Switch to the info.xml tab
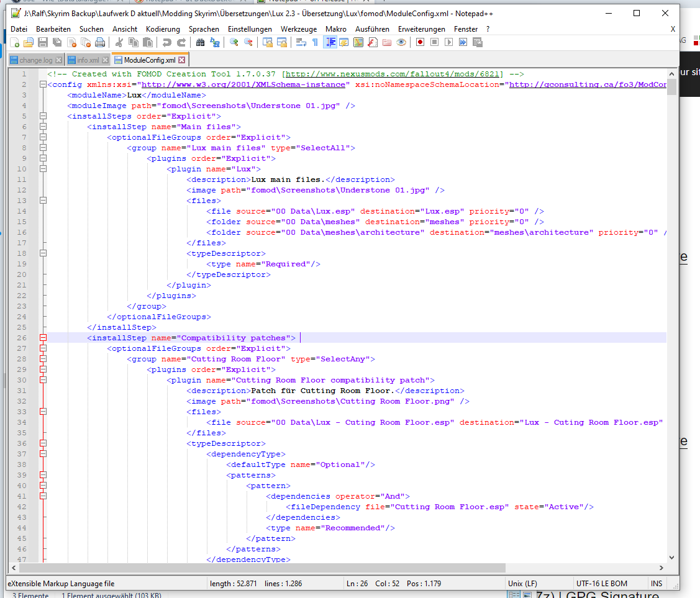The height and width of the screenshot is (598, 700). [x=88, y=60]
